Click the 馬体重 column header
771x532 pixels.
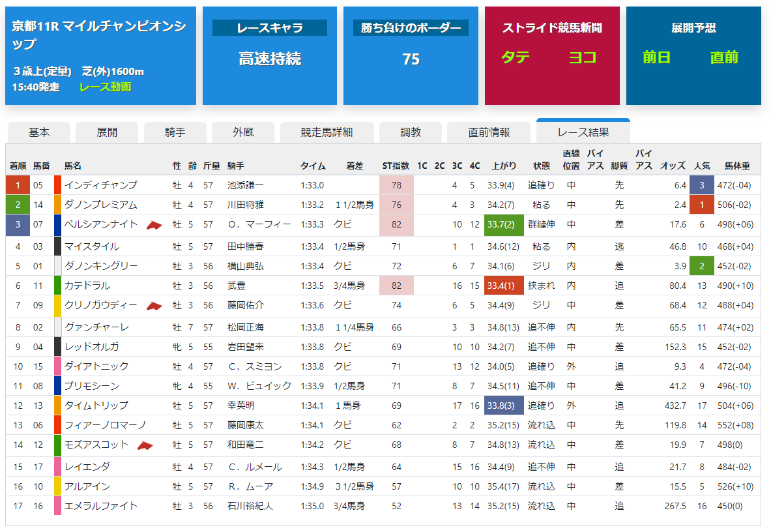(x=737, y=166)
